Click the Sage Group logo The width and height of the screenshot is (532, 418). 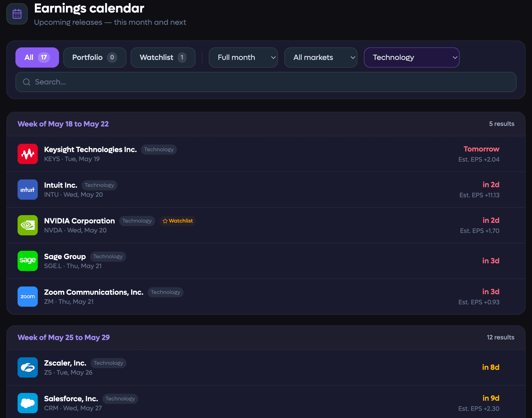(28, 261)
